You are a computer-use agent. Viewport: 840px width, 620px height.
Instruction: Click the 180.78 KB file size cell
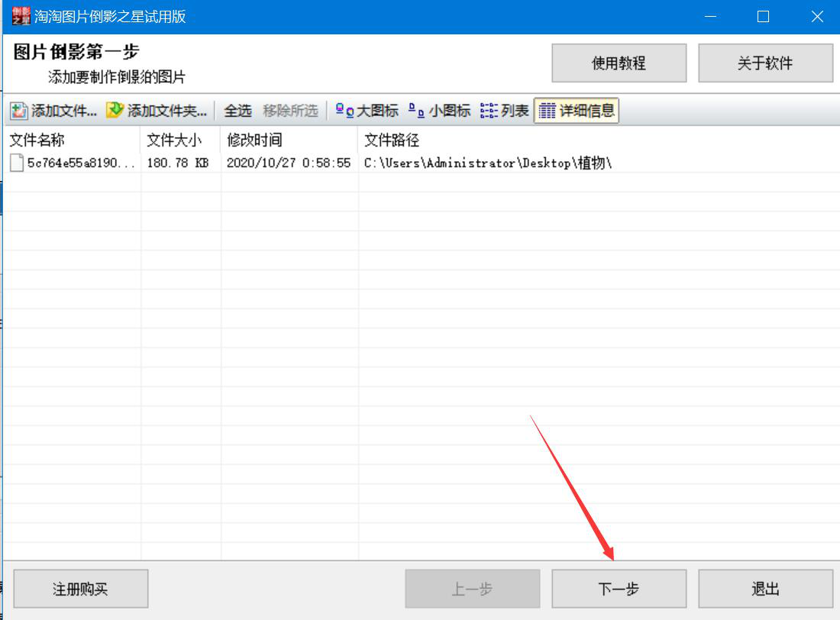point(177,163)
